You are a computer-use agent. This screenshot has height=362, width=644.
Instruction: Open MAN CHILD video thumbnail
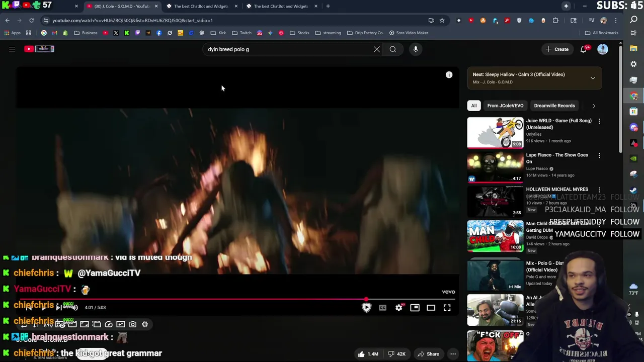point(495,235)
